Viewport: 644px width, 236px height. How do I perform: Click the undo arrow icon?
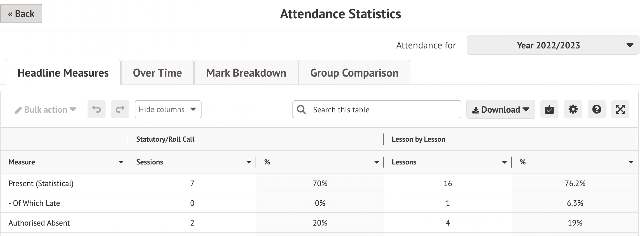click(x=97, y=109)
